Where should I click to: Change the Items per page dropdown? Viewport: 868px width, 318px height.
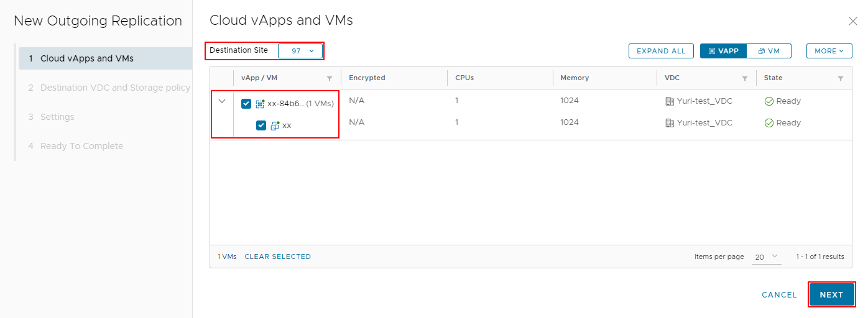click(766, 257)
